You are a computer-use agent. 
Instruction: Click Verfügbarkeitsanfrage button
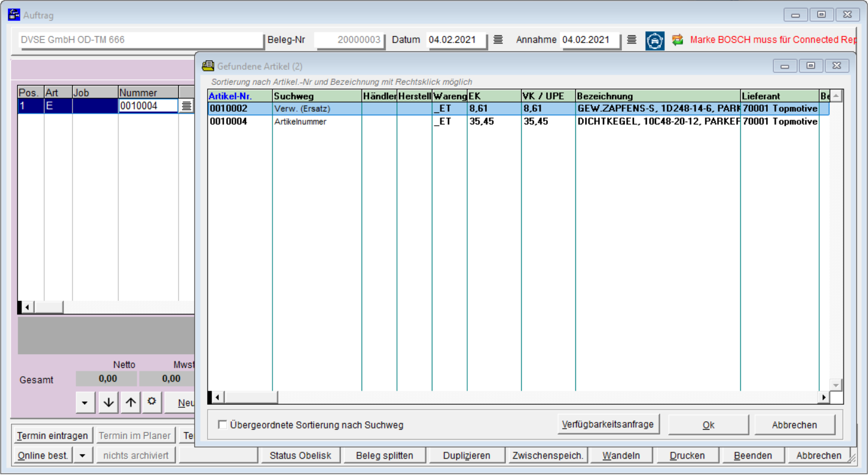point(609,424)
